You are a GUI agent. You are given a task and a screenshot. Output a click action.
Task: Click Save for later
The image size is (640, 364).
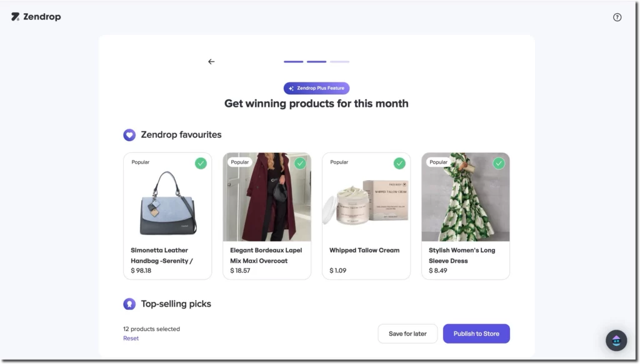[x=407, y=333]
